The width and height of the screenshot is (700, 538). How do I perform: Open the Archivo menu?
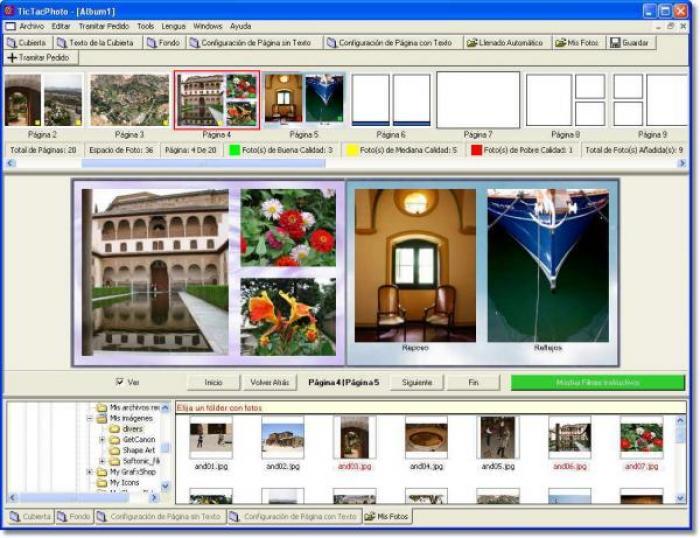32,26
